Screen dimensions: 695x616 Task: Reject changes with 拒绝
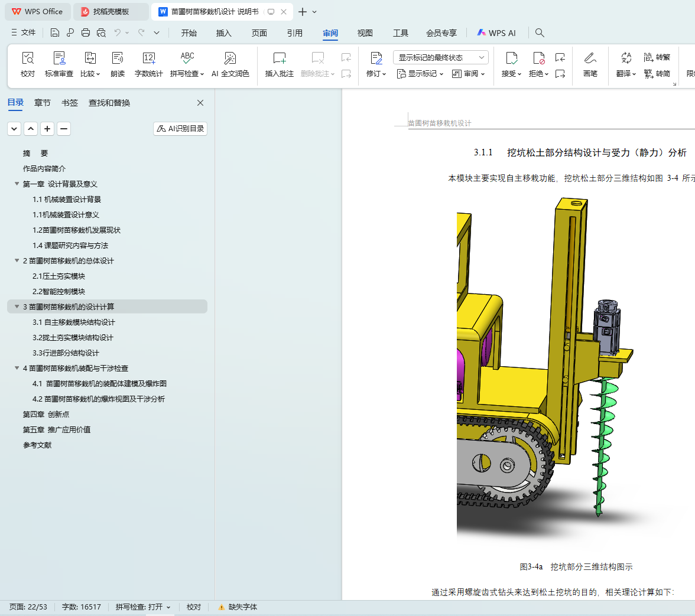tap(538, 64)
